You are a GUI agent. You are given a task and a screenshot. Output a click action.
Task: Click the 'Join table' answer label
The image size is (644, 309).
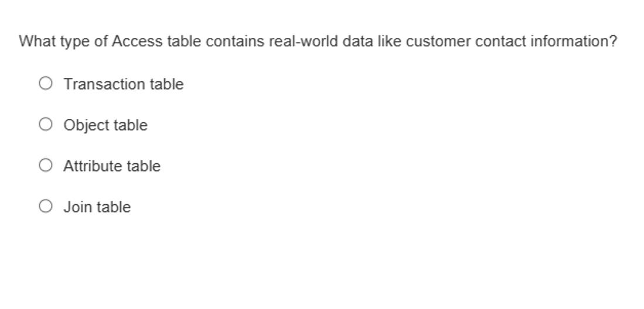pos(97,207)
